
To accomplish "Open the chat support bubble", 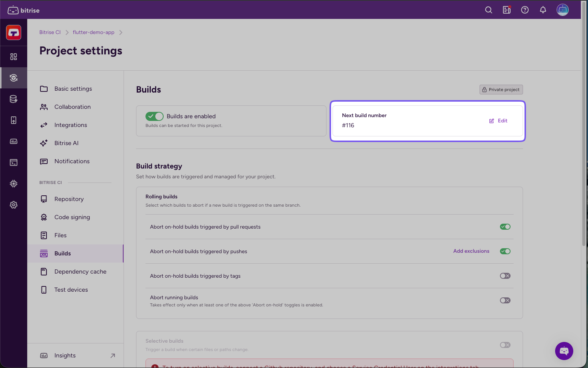I will (564, 351).
